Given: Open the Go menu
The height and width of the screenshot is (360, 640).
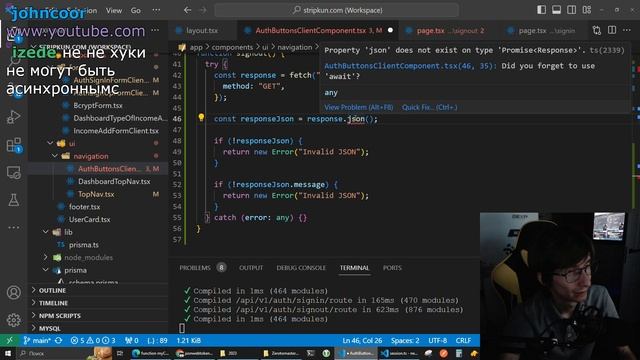Looking at the screenshot, I should pyautogui.click(x=136, y=10).
